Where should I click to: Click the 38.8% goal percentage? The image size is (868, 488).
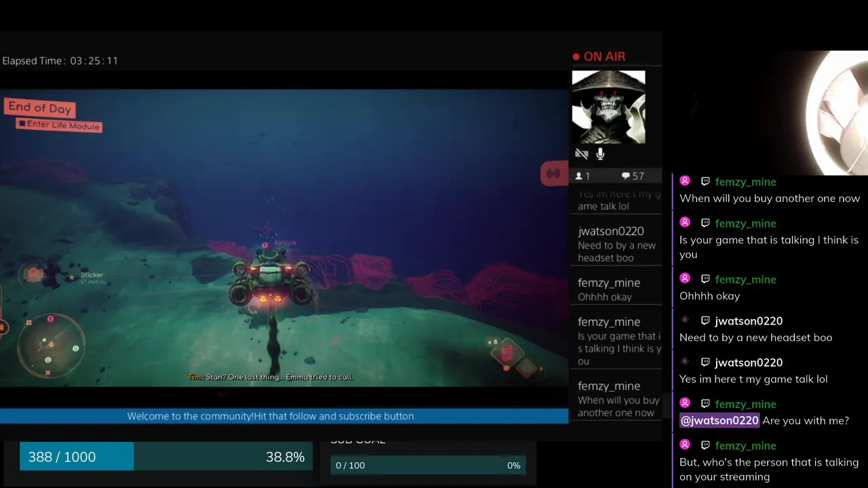[x=285, y=457]
